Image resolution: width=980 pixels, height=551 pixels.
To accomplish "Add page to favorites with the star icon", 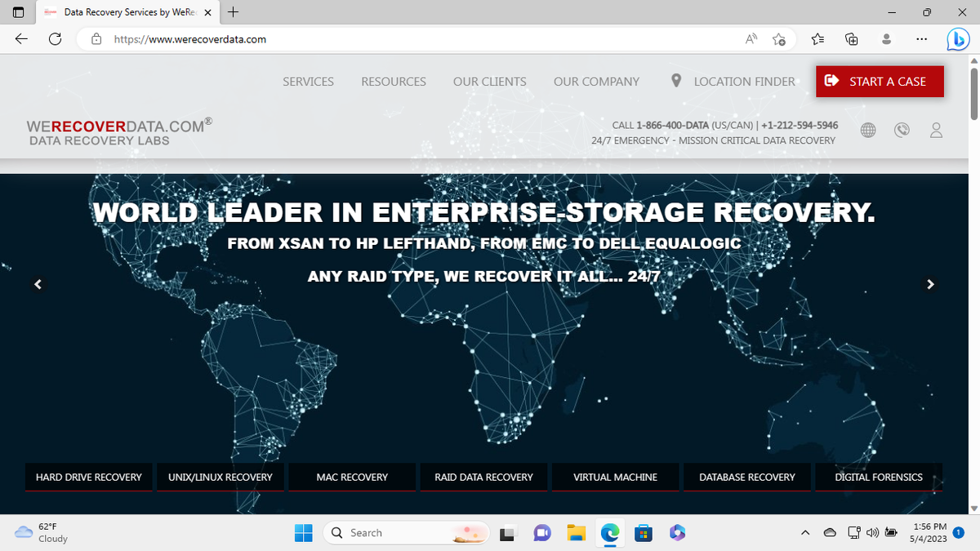I will click(x=778, y=38).
